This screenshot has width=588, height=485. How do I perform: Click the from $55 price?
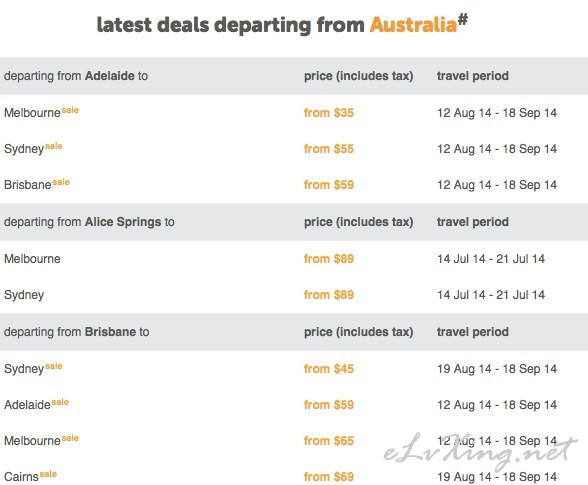pyautogui.click(x=328, y=149)
